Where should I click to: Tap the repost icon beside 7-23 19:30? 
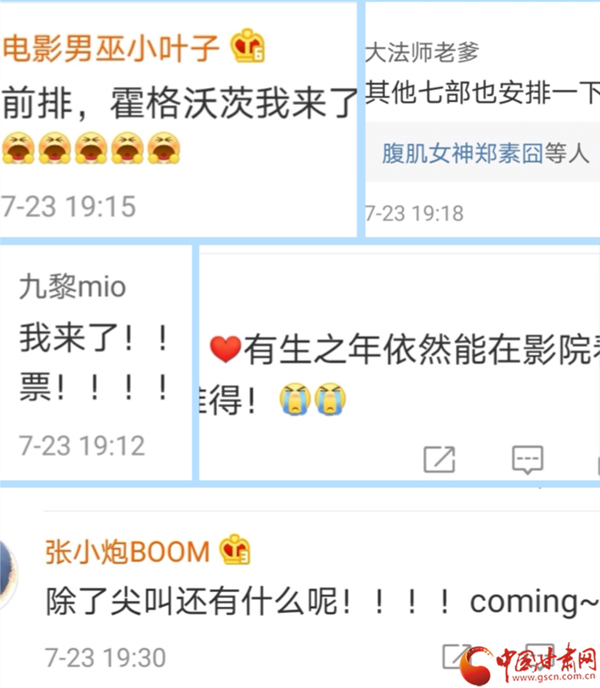pos(457,657)
